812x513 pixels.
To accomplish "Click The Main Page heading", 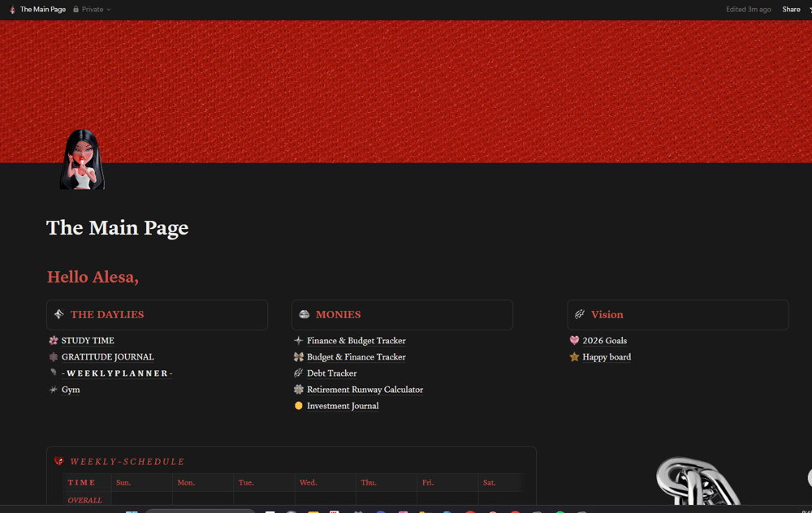I will point(118,228).
